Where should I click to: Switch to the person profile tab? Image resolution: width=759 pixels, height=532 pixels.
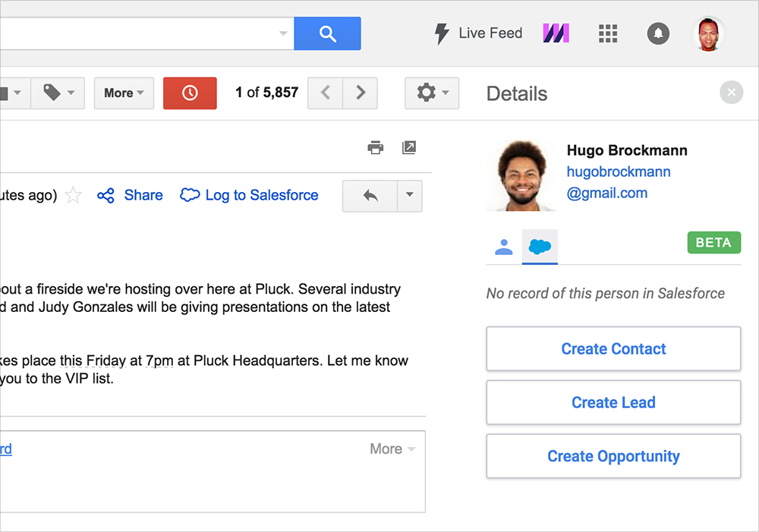coord(504,247)
